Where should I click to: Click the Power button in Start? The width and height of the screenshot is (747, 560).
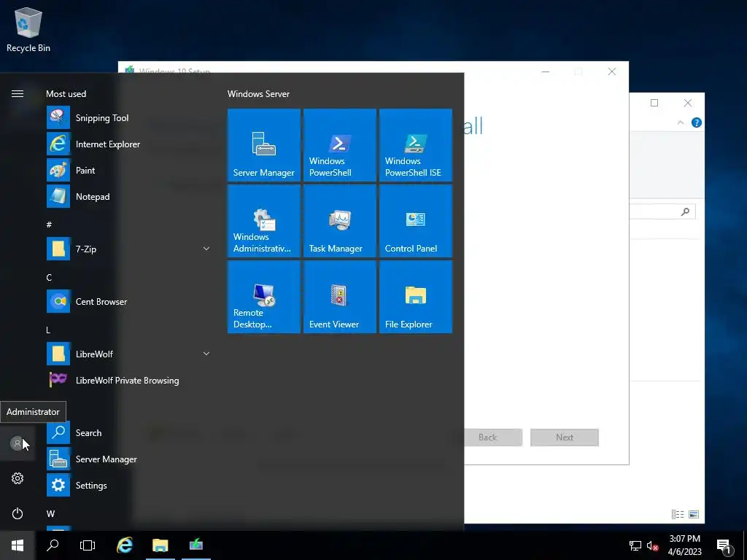18,513
